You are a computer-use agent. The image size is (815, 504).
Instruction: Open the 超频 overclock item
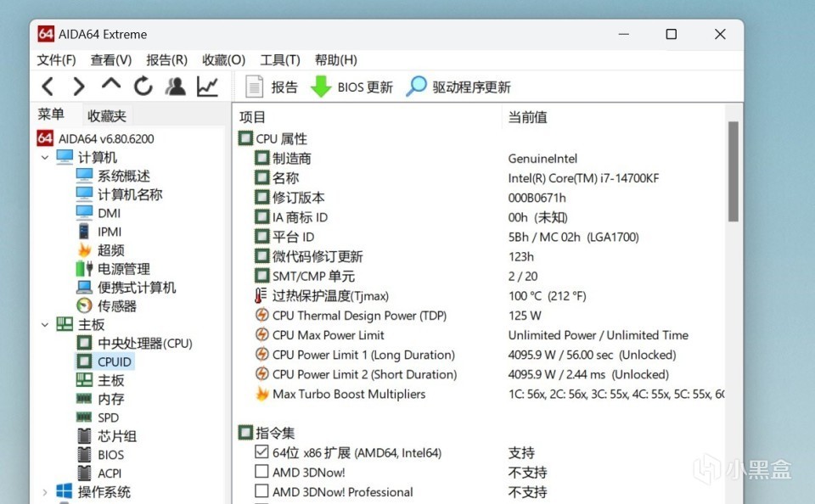coord(101,250)
